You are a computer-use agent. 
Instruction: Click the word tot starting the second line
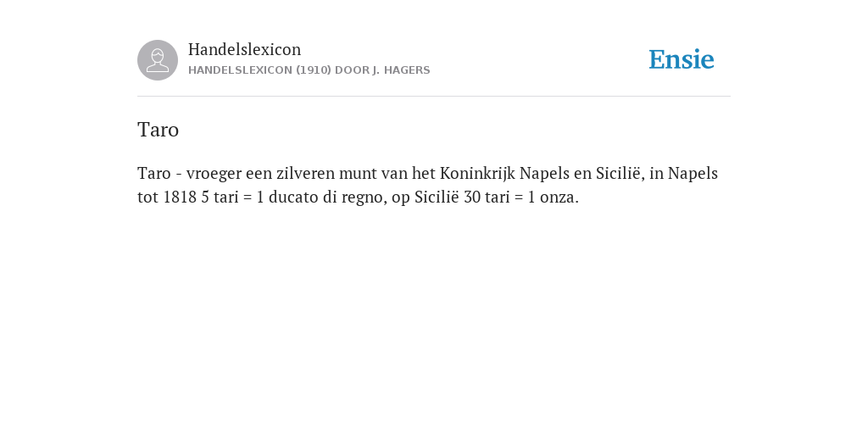tap(147, 197)
